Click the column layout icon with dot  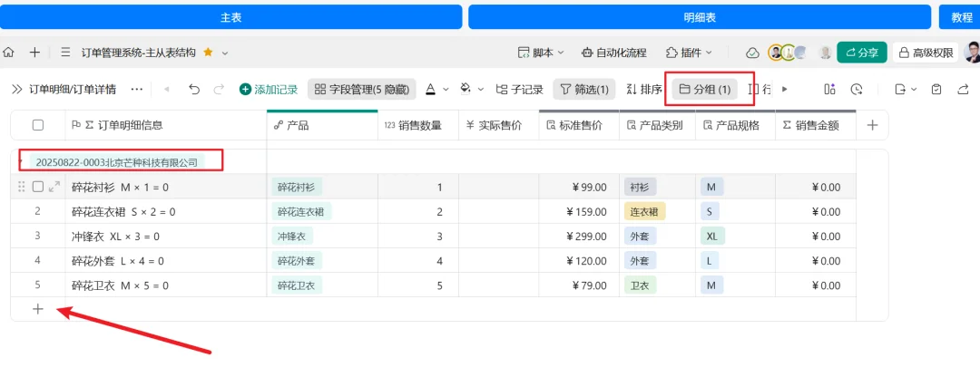829,89
